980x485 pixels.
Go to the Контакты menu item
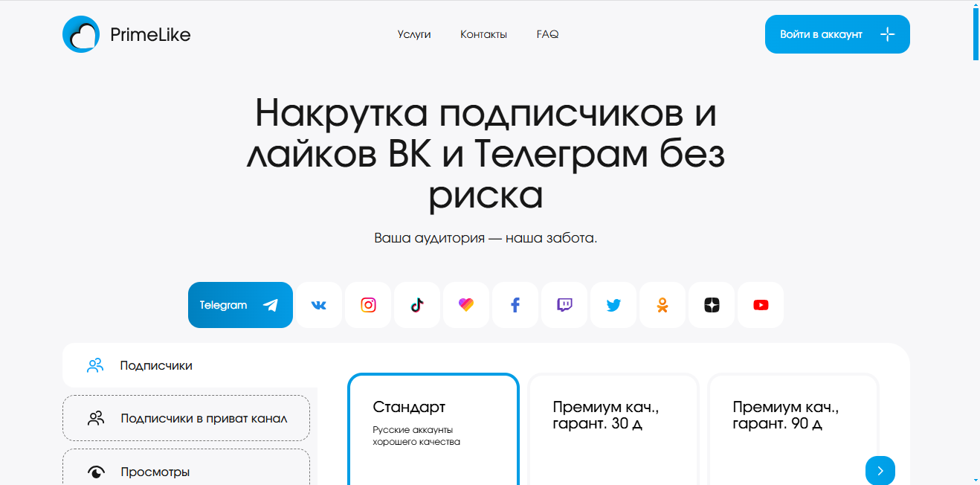[483, 34]
